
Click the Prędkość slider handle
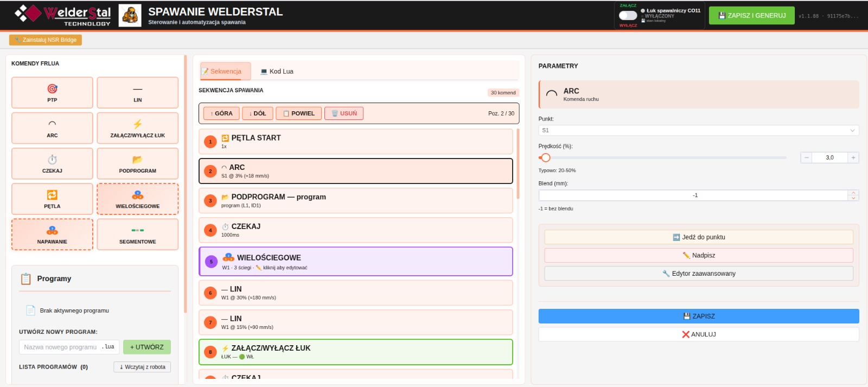(546, 157)
